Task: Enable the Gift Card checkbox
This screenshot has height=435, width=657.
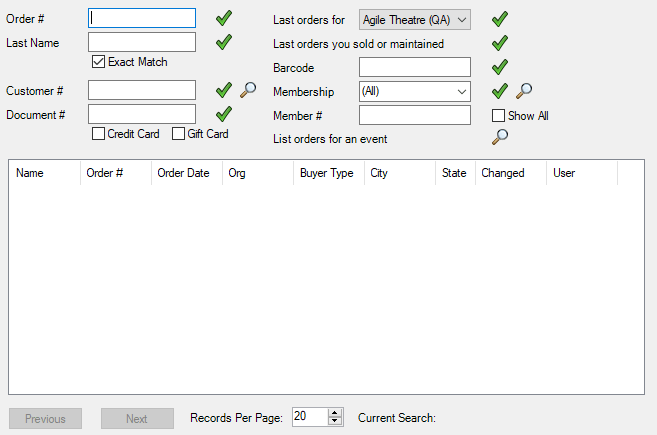Action: pyautogui.click(x=178, y=134)
